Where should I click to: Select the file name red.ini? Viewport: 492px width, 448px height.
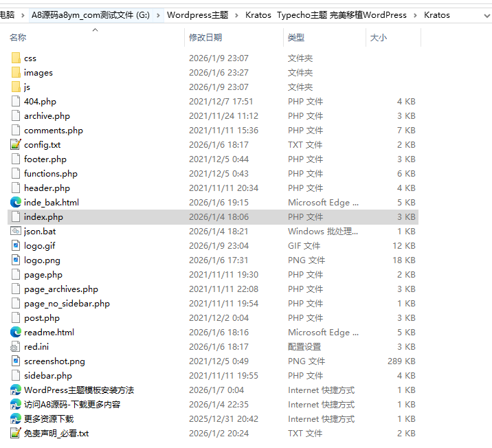(x=36, y=347)
